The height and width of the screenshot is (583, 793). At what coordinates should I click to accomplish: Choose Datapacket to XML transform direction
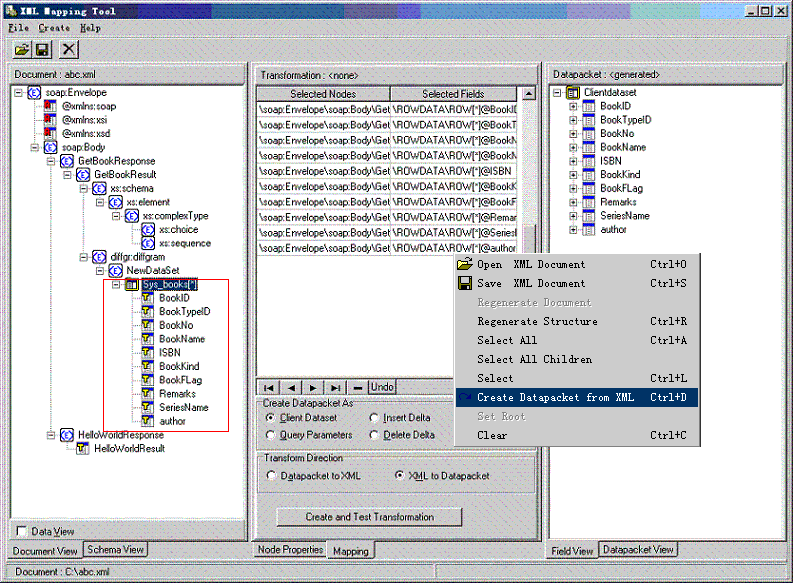[x=271, y=476]
